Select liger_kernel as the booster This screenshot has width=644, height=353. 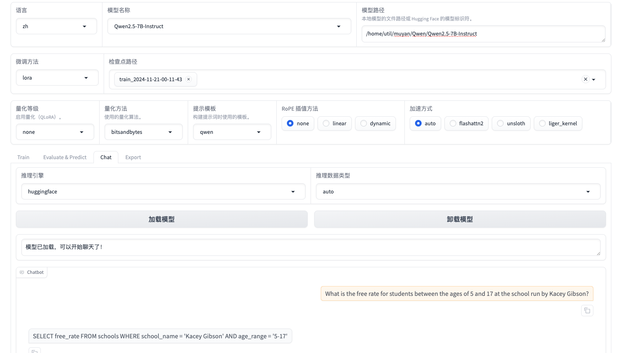coord(542,123)
